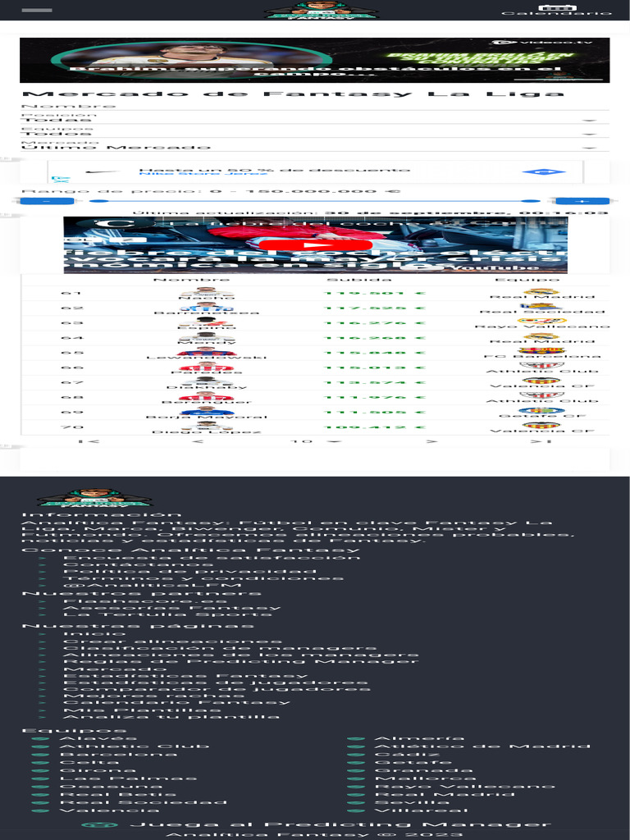This screenshot has height=840, width=630.
Task: Open the hamburger navigation menu
Action: 37,10
